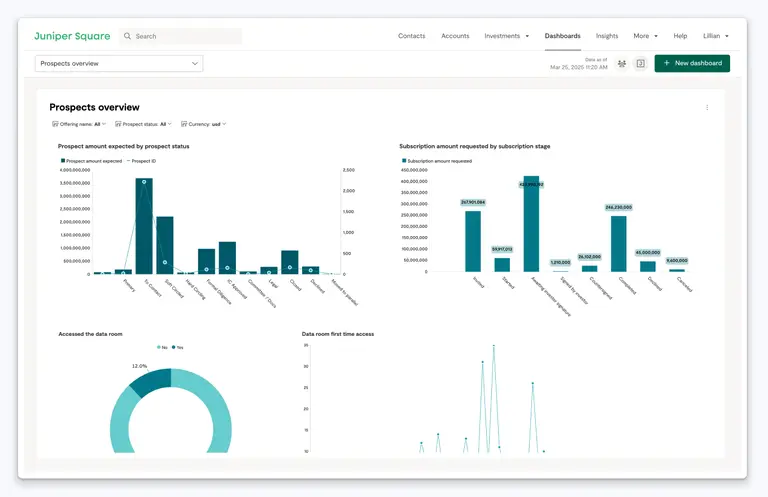Click the Currency filter icon
The width and height of the screenshot is (768, 497).
[x=184, y=124]
